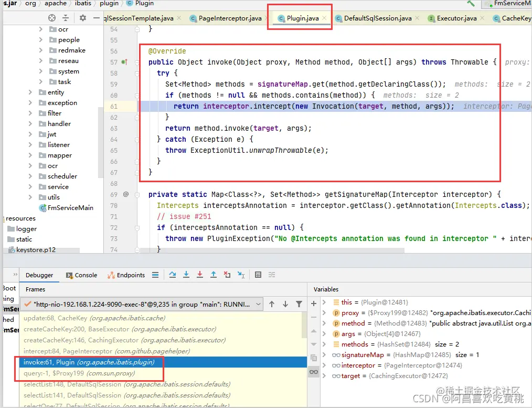This screenshot has height=408, width=532.
Task: Expand the entity folder
Action: coord(30,92)
